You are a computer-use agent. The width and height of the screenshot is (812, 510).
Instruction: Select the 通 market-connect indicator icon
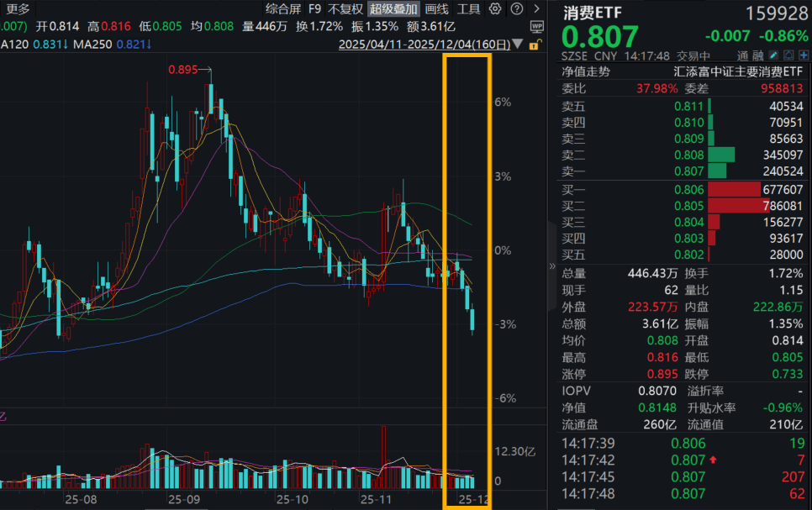[x=742, y=55]
